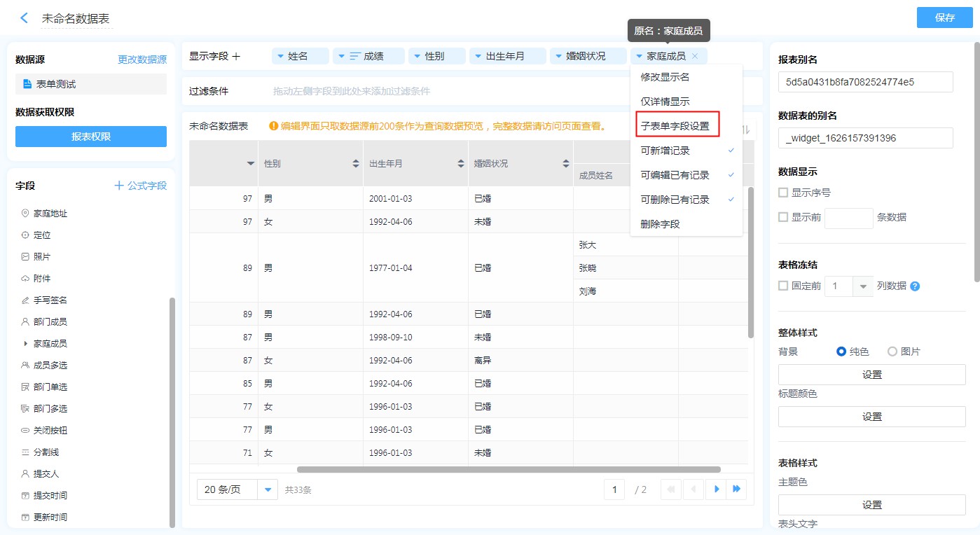Jump to last page in pagination
The image size is (980, 535).
(x=736, y=489)
